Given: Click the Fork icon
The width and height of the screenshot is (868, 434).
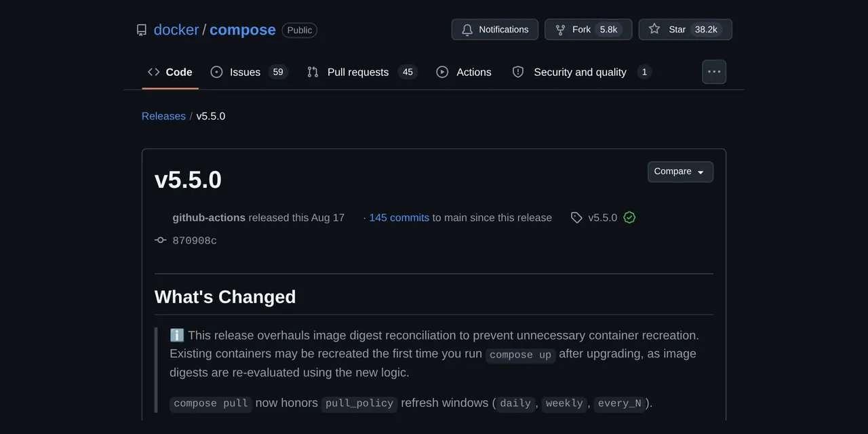Looking at the screenshot, I should pyautogui.click(x=560, y=30).
